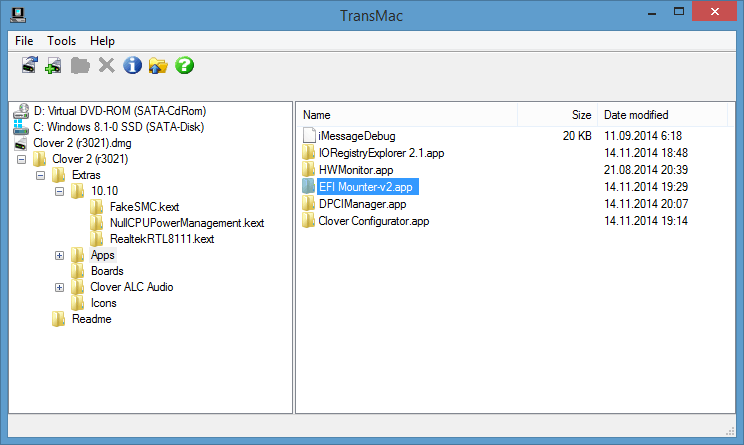Viewport: 744px width, 445px height.
Task: Click the folder-up toolbar icon
Action: coord(158,65)
